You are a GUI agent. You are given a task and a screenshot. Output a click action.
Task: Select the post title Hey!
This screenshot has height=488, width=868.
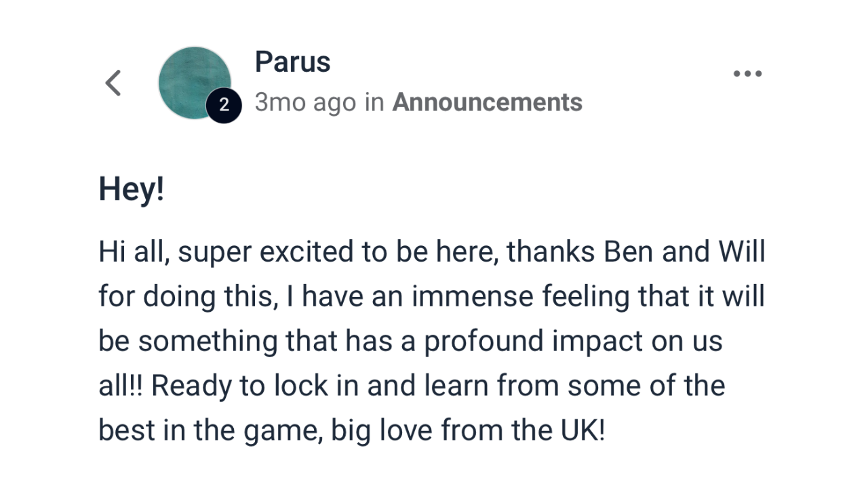point(132,189)
